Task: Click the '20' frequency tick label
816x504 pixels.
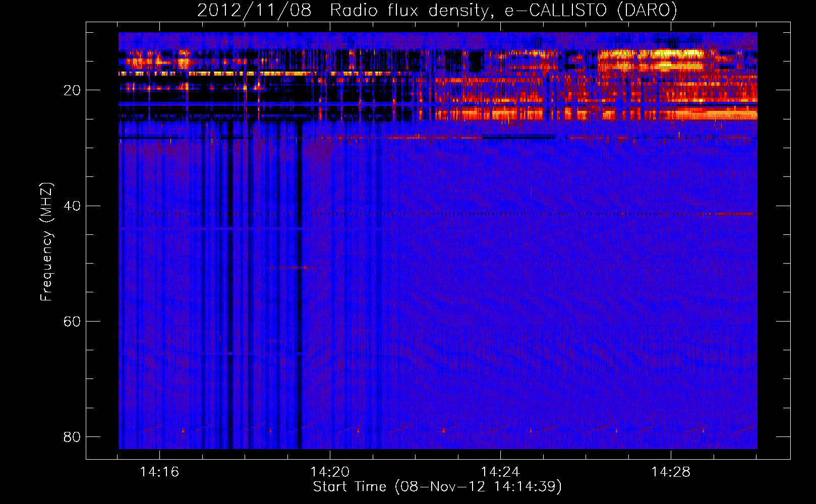Action: (72, 91)
